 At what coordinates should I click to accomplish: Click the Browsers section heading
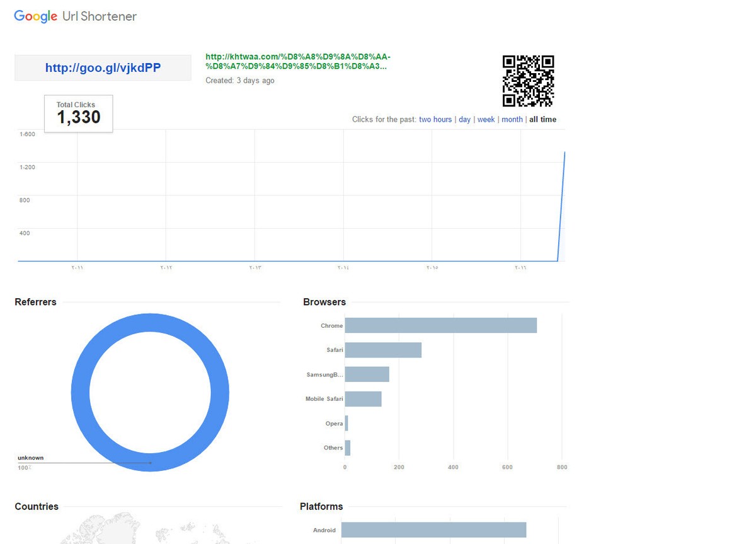click(x=324, y=302)
